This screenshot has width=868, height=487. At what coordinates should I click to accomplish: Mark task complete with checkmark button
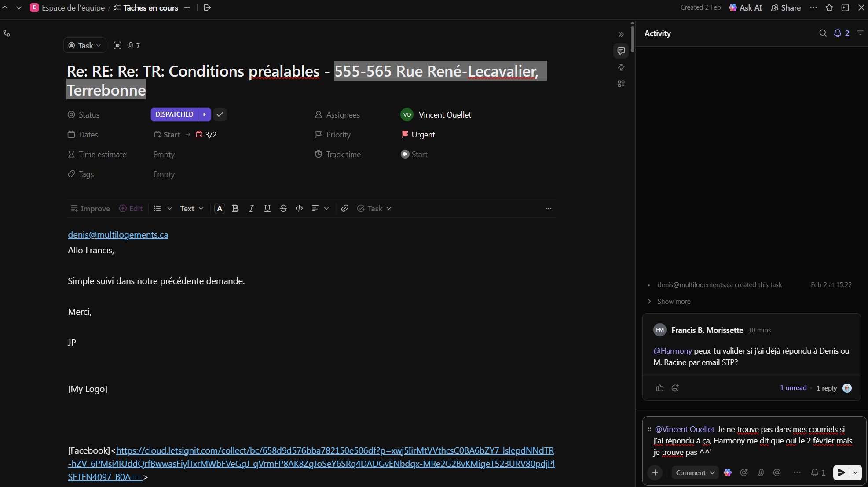click(220, 114)
